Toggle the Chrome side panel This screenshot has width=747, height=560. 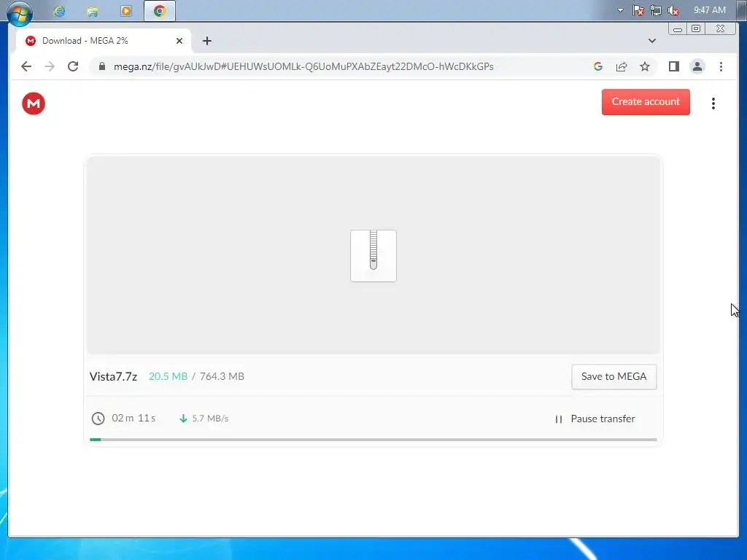[673, 66]
